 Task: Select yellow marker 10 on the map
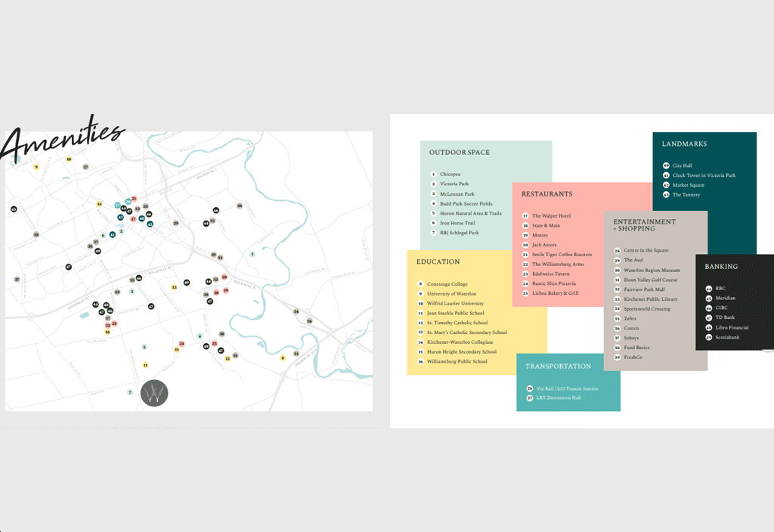(x=69, y=159)
